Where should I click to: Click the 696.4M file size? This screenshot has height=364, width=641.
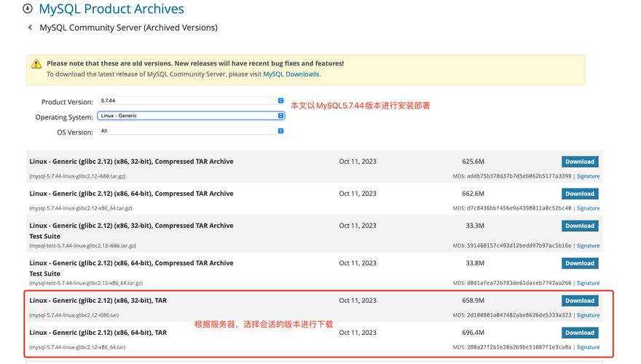(x=473, y=333)
